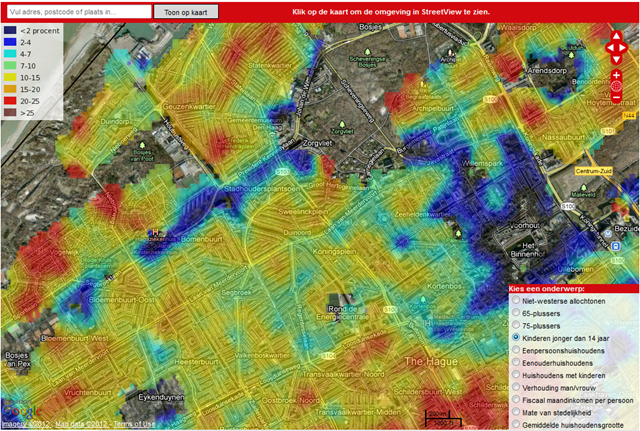640x431 pixels.
Task: Zoom in with the plus button
Action: click(616, 75)
